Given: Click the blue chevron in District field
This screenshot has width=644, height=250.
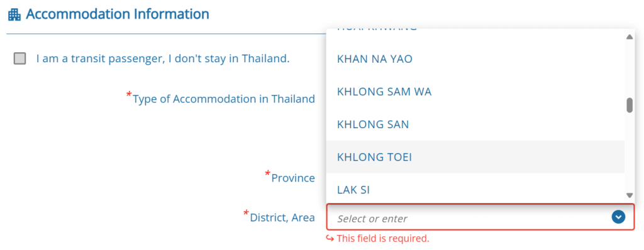Looking at the screenshot, I should click(618, 217).
